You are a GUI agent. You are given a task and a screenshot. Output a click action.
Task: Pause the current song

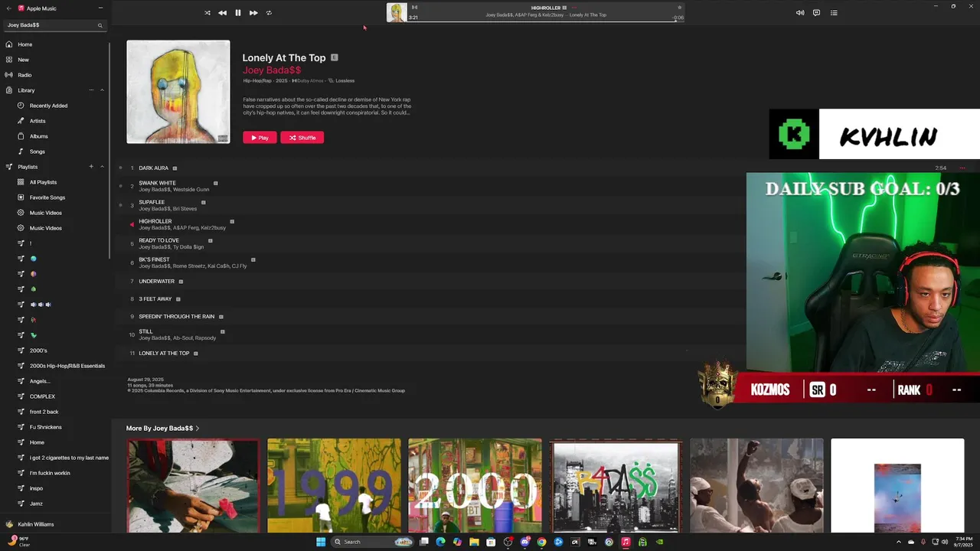238,13
